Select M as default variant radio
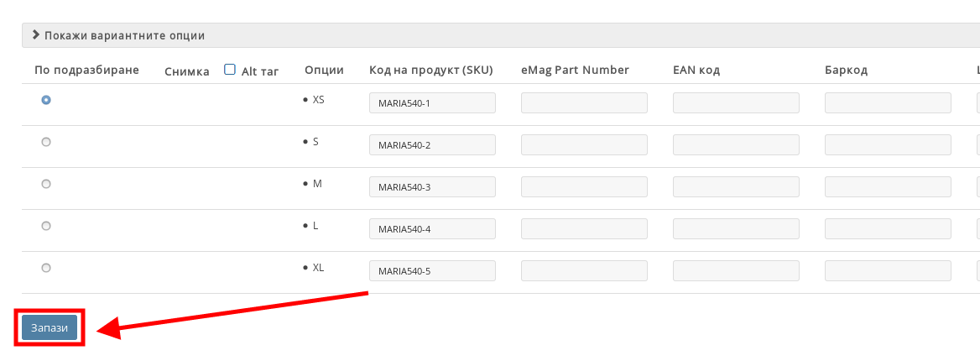980x361 pixels. pos(46,184)
